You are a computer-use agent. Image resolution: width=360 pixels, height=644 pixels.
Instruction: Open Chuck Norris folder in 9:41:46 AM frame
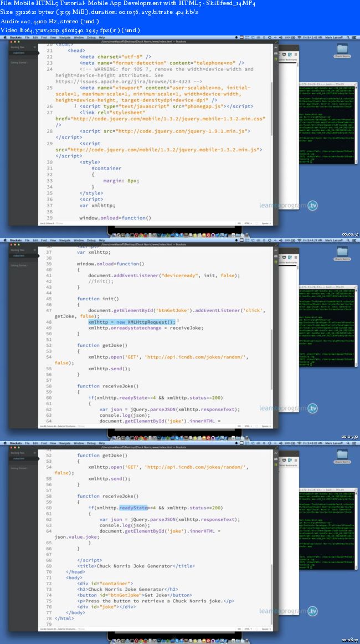(342, 51)
